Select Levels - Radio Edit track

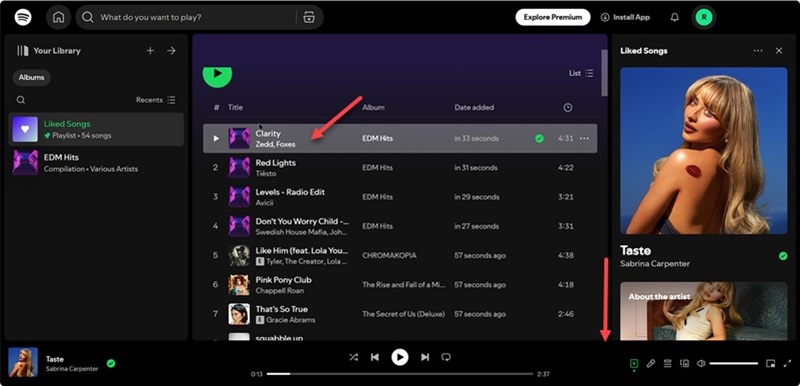(x=400, y=197)
